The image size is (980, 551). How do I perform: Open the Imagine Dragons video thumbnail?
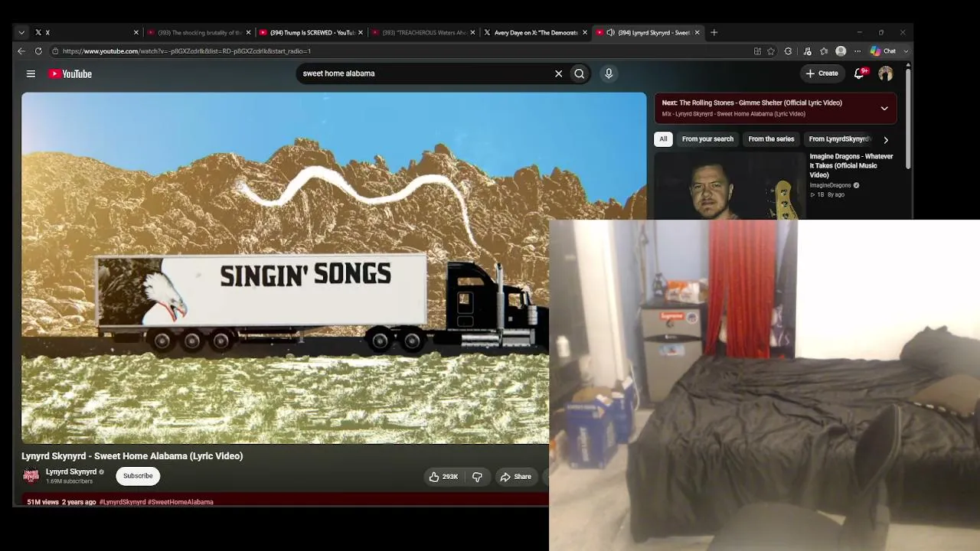tap(730, 185)
